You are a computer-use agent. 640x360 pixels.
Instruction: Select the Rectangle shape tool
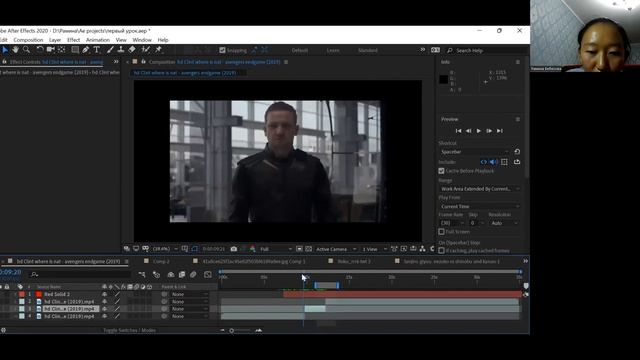tap(75, 50)
